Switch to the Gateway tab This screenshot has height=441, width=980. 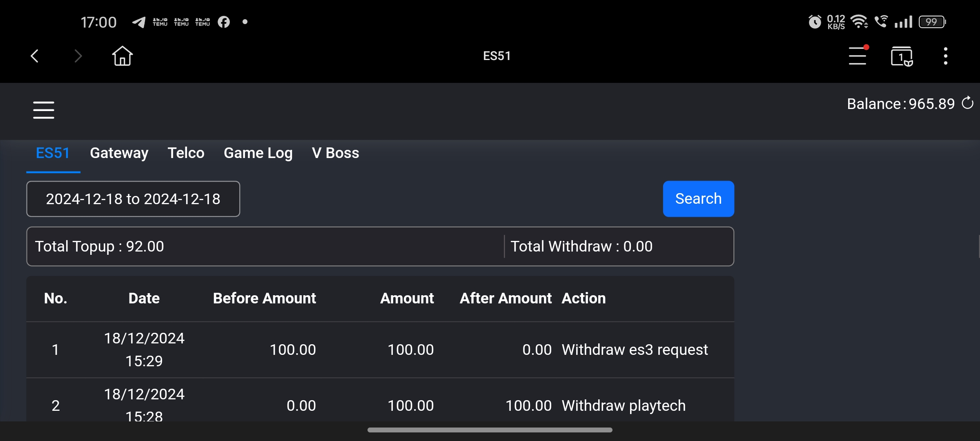(119, 153)
